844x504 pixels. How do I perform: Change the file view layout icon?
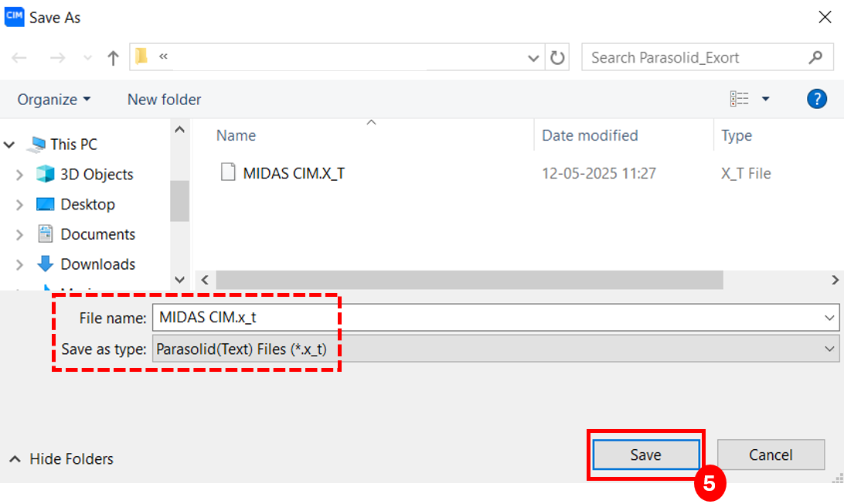pyautogui.click(x=739, y=99)
